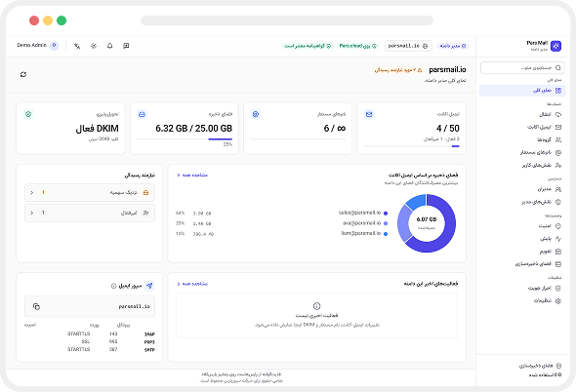Open the گروه‌ها groups sidebar item
576x392 pixels.
(x=522, y=139)
